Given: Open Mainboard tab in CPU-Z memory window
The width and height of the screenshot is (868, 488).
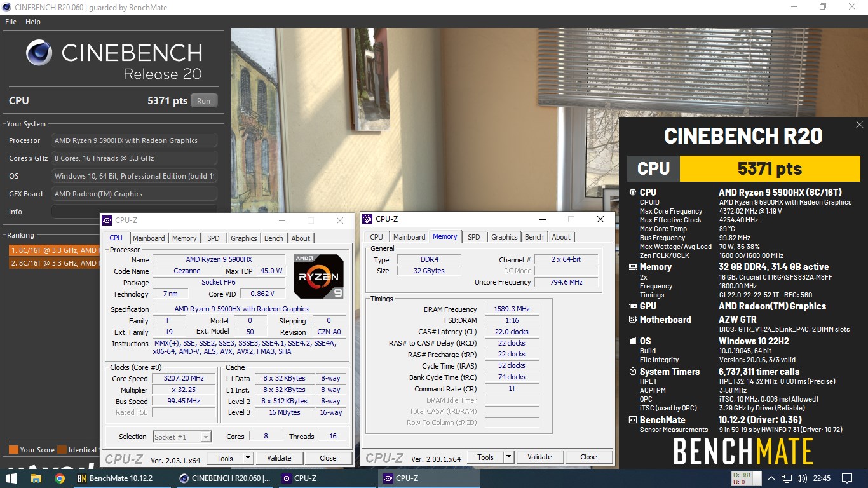Looking at the screenshot, I should click(409, 237).
